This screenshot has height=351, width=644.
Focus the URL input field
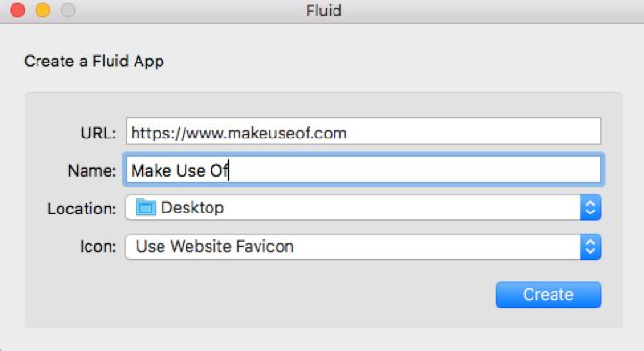[x=363, y=132]
